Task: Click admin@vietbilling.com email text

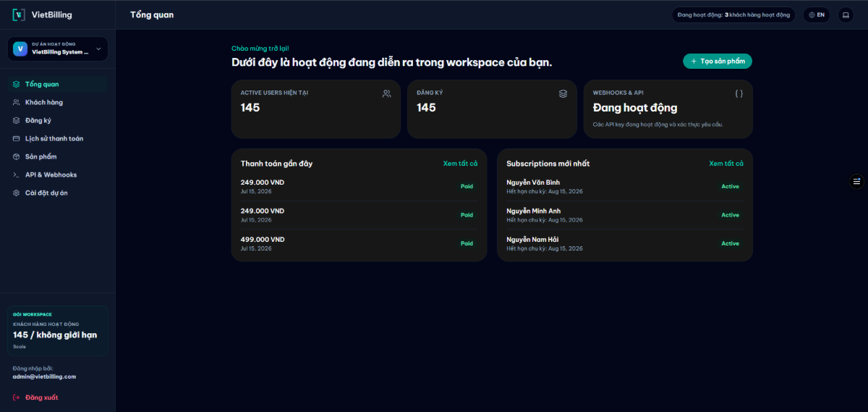Action: [x=44, y=377]
